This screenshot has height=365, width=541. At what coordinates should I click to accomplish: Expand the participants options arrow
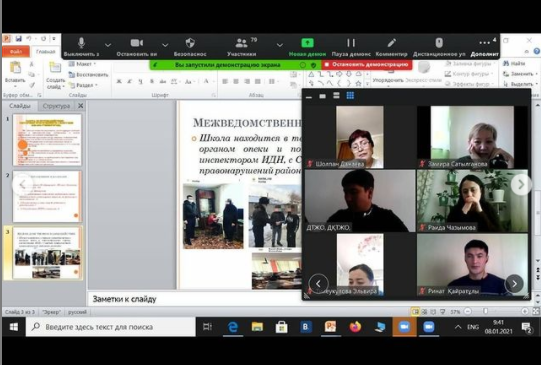[x=280, y=45]
